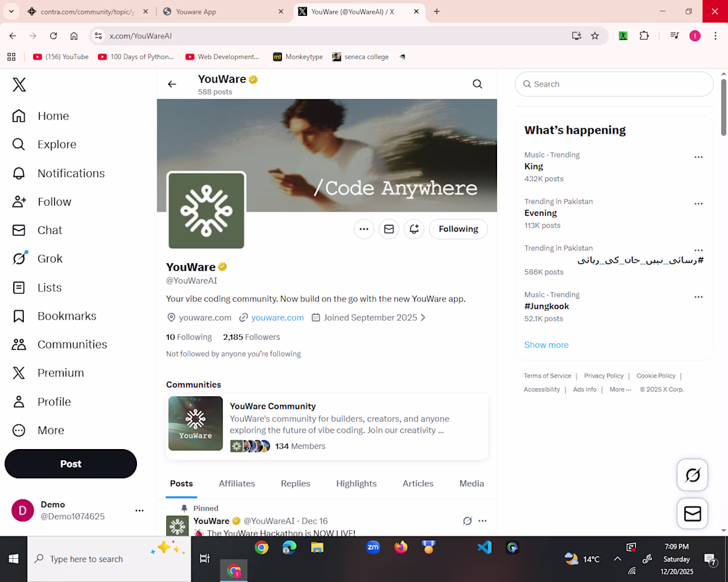The image size is (728, 582).
Task: Open Premium in the sidebar
Action: click(x=48, y=373)
